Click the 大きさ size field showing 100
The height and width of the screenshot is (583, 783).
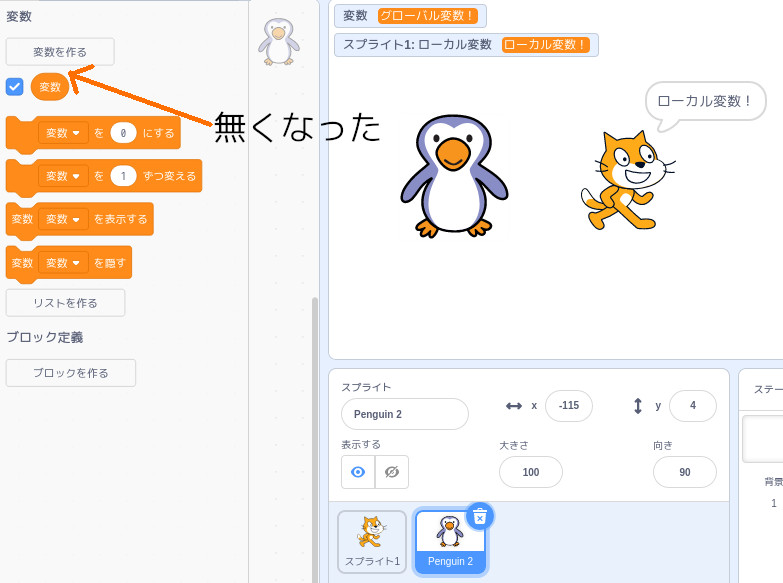pyautogui.click(x=531, y=472)
